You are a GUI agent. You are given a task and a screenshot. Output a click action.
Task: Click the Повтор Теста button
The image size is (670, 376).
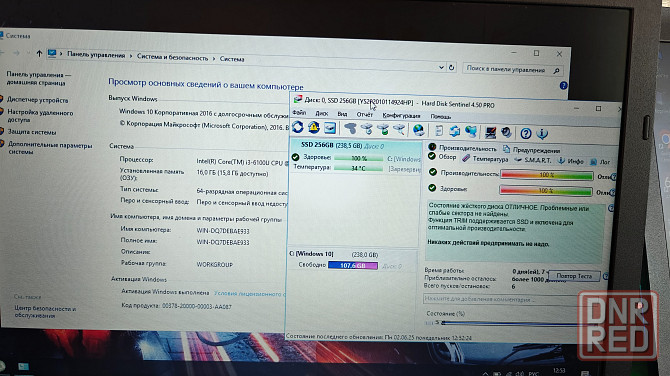[x=574, y=276]
